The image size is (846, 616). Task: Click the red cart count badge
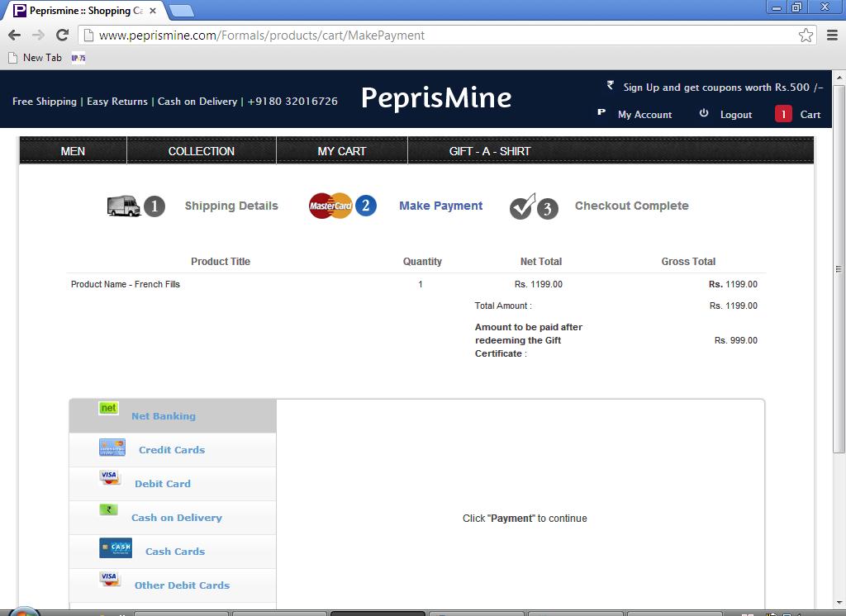(x=783, y=114)
